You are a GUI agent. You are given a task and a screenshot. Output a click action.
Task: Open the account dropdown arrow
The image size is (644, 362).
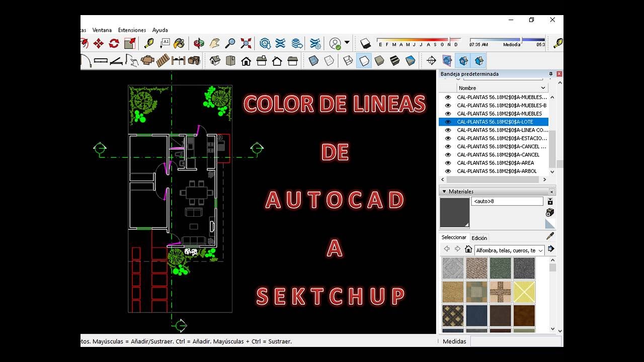tap(347, 43)
